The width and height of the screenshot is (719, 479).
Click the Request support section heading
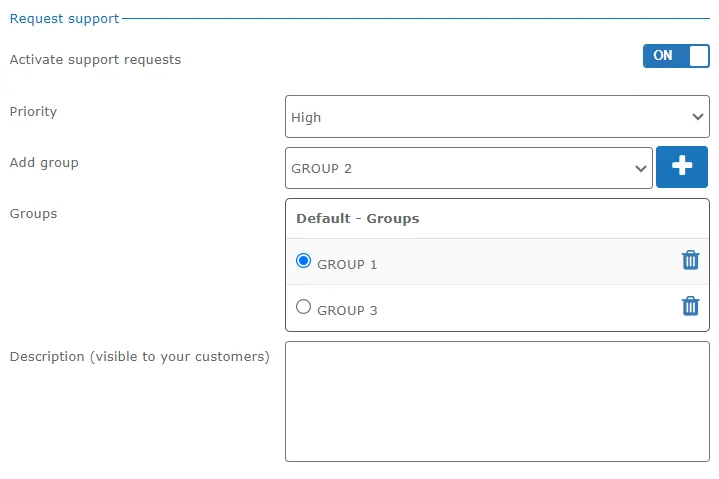pyautogui.click(x=64, y=19)
